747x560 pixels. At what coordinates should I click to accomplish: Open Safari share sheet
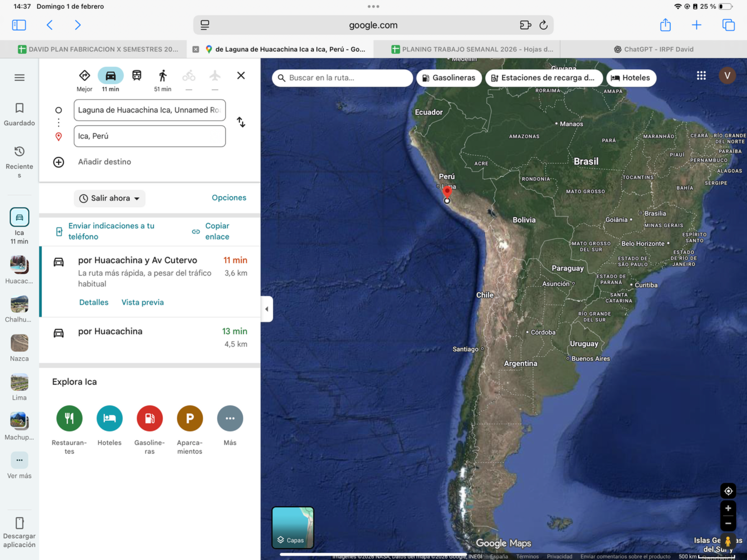665,25
